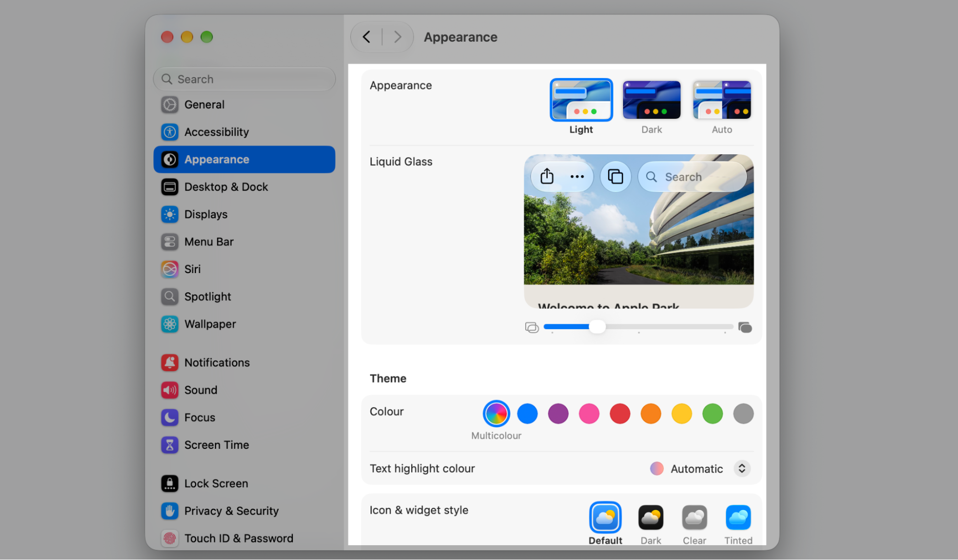Image resolution: width=958 pixels, height=560 pixels.
Task: Open Focus settings in the sidebar
Action: coord(244,417)
